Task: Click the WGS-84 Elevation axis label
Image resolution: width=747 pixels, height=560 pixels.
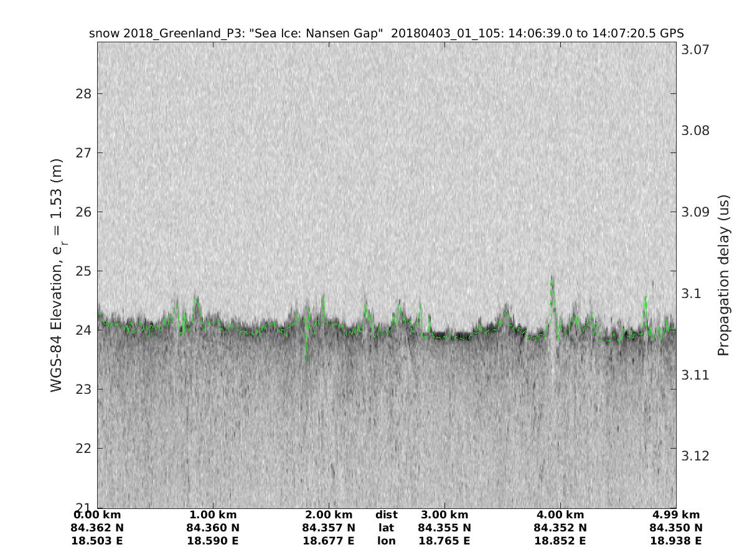Action: tap(57, 275)
